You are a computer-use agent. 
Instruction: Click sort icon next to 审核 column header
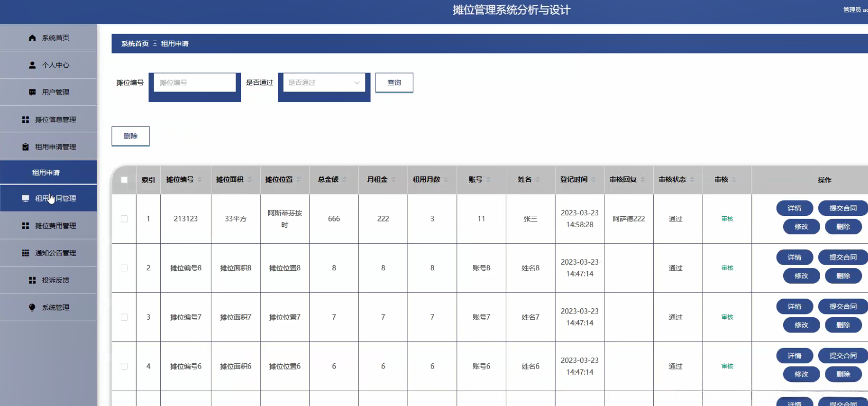point(734,179)
